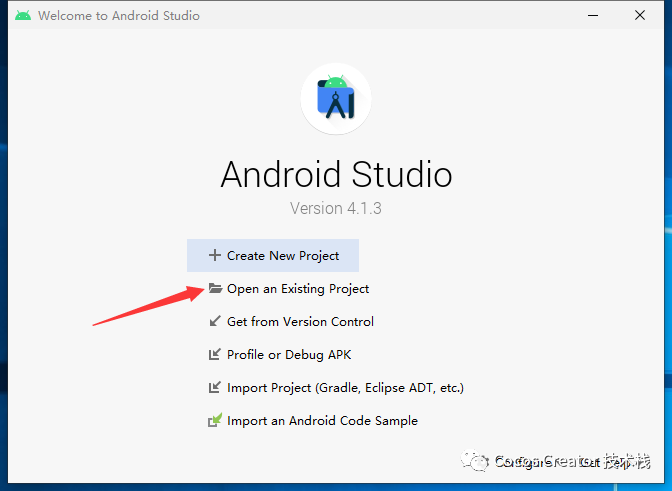
Task: Click the Android head icon in title bar
Action: point(23,15)
